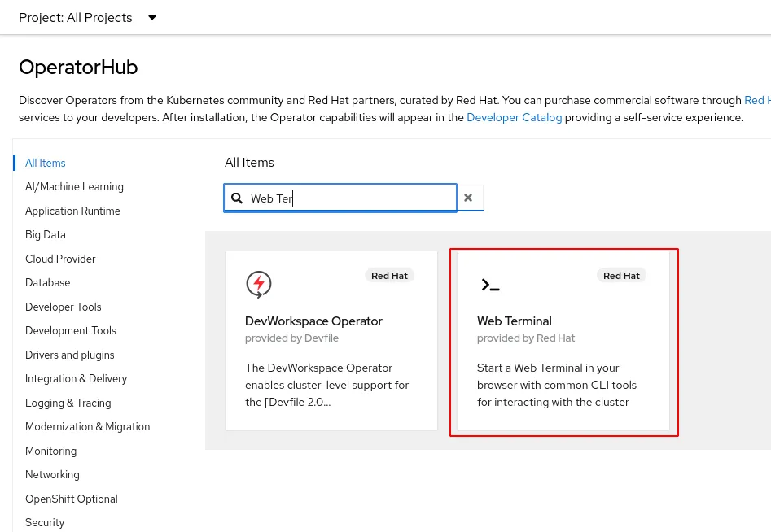Choose the Big Data category
771x532 pixels.
point(46,234)
